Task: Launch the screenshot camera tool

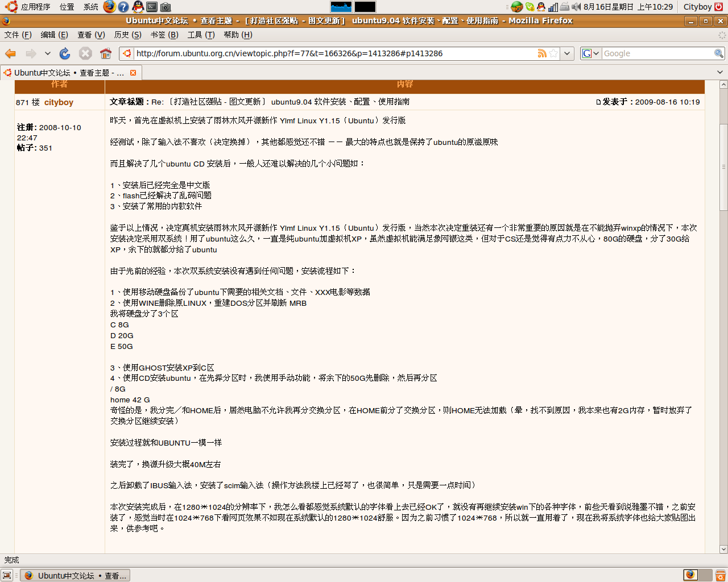Action: (x=166, y=7)
